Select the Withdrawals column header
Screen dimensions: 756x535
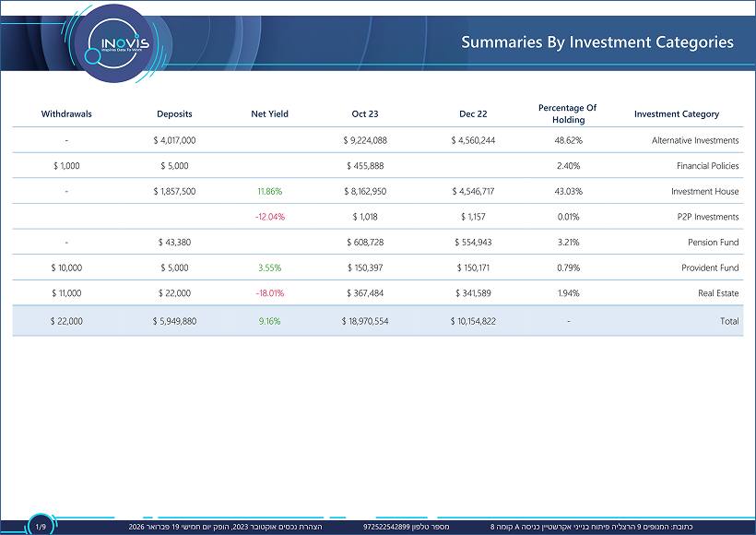click(66, 114)
